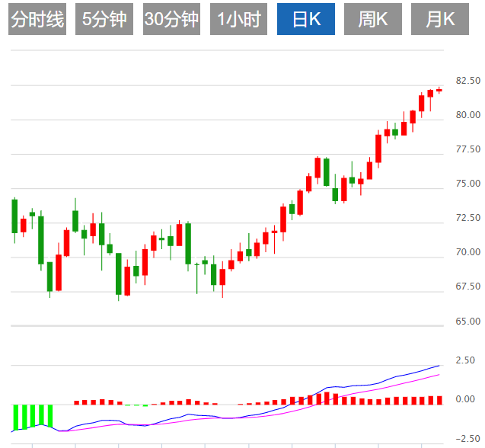Switch to the 分时线 chart tab
The image size is (485, 448).
(x=37, y=19)
